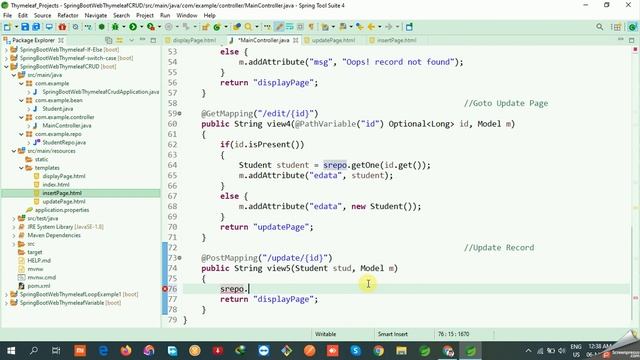Screen dimensions: 640x360
Task: Select updatePage.html in the templates folder
Action: pyautogui.click(x=64, y=202)
